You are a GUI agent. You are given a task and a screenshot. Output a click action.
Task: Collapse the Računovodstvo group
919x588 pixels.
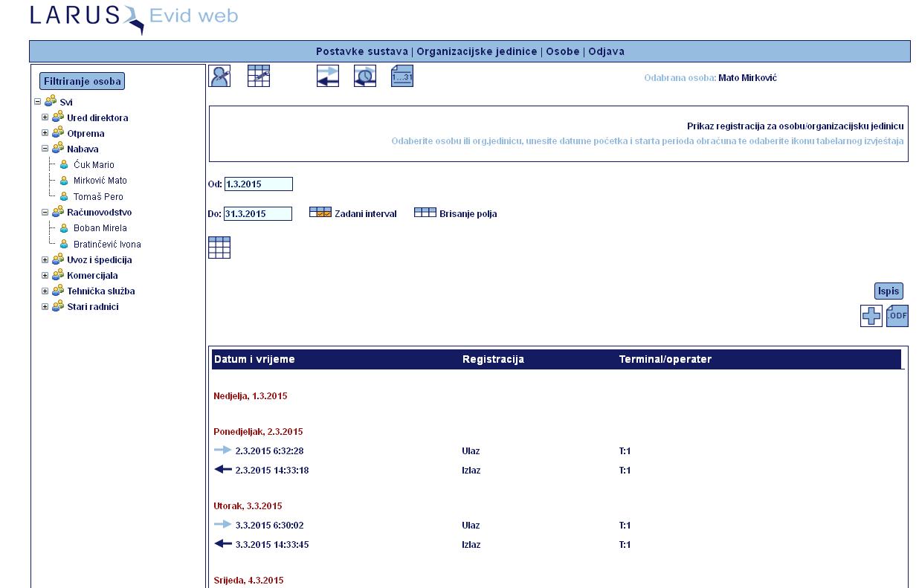point(45,212)
